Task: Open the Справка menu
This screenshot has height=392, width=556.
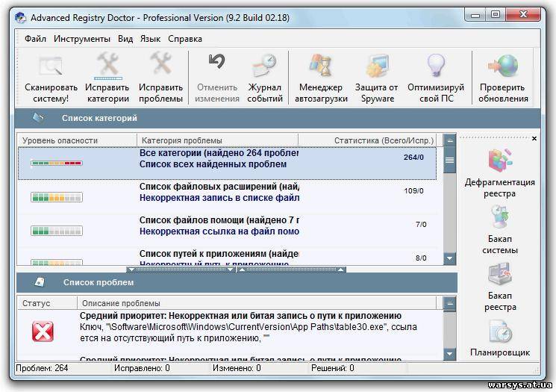Action: tap(185, 39)
